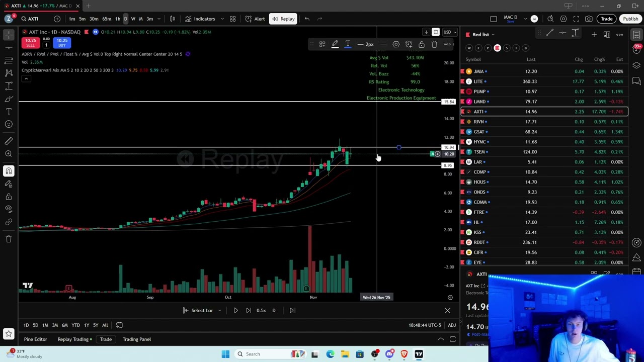This screenshot has height=362, width=644.
Task: Click the Publish button
Action: 630,19
